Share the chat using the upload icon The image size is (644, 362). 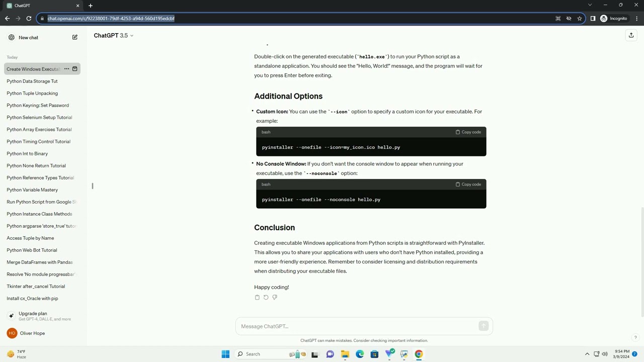[x=631, y=35]
